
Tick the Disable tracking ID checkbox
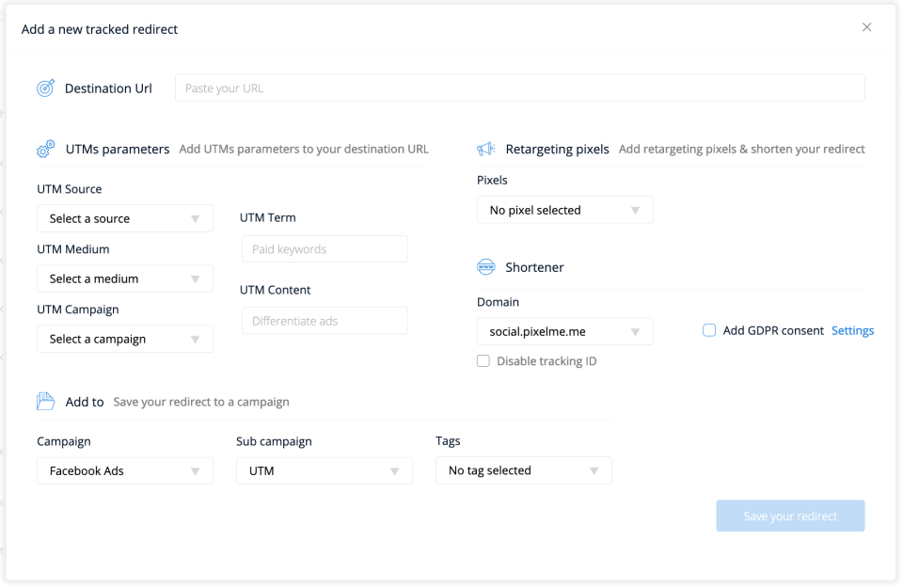pos(483,361)
